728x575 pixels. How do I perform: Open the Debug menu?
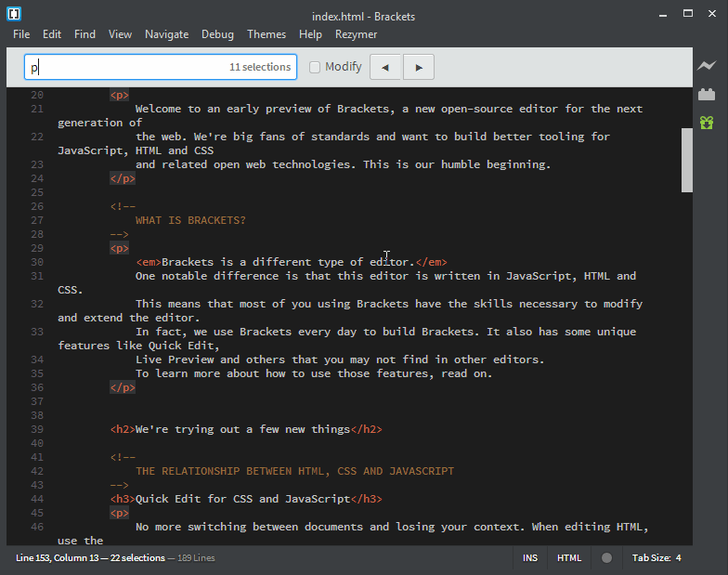click(x=217, y=34)
